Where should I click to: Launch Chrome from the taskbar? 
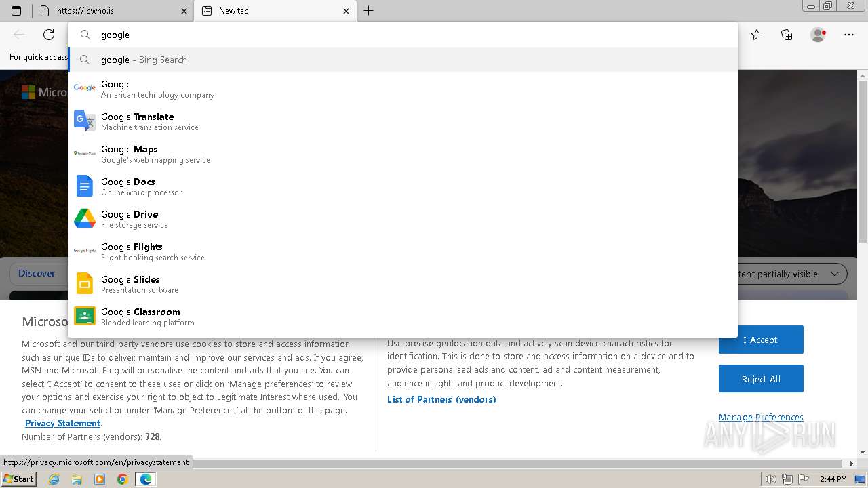click(x=123, y=479)
